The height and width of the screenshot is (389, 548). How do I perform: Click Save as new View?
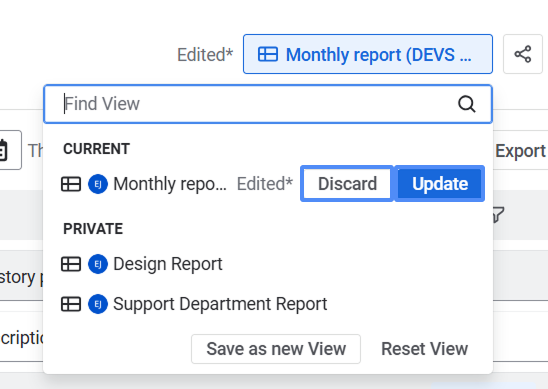276,349
